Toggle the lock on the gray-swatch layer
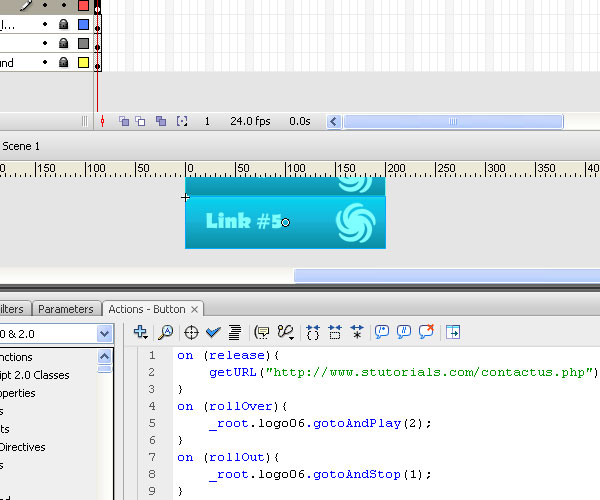 coord(64,43)
